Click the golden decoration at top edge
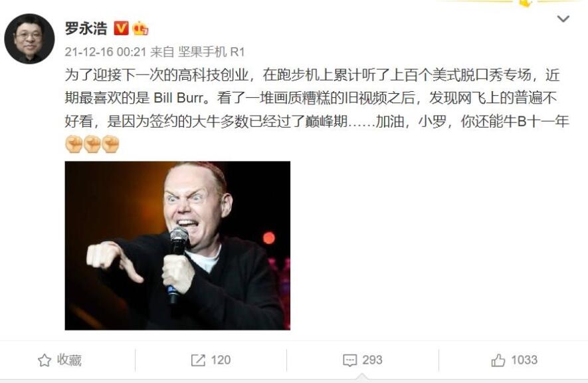 click(x=525, y=3)
